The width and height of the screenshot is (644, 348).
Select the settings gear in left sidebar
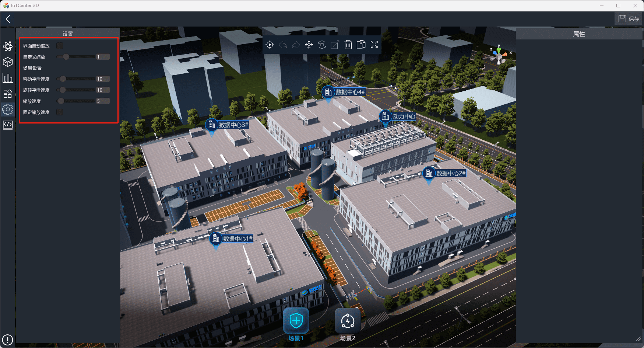click(8, 109)
